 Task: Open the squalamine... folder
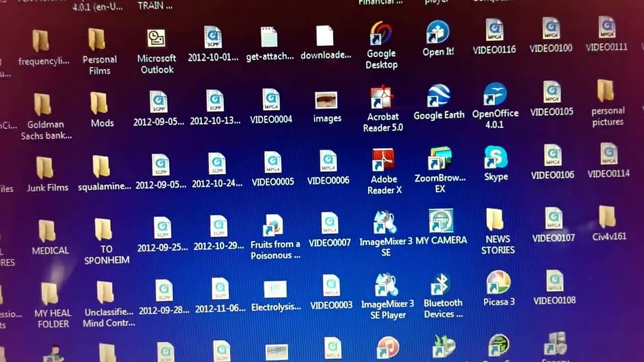[101, 166]
